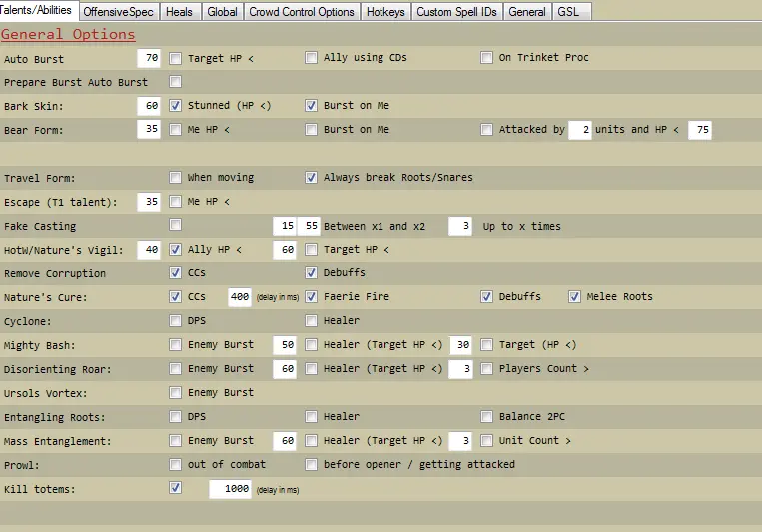
Task: Click the Nature's Cure delay input
Action: pos(239,297)
